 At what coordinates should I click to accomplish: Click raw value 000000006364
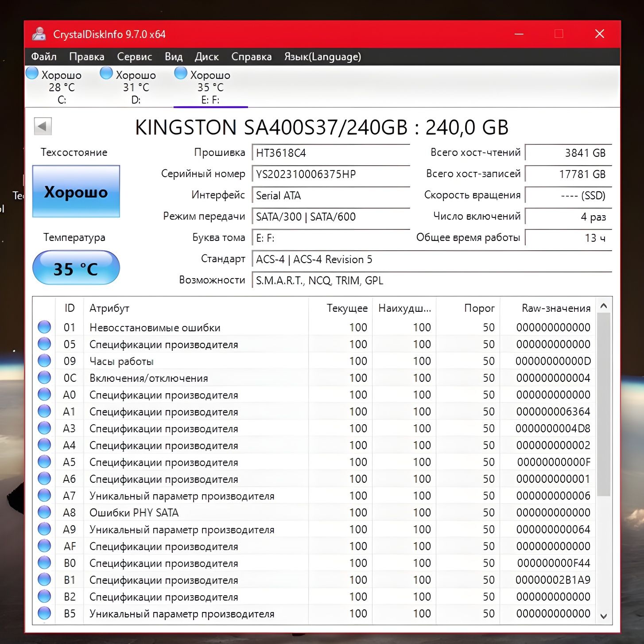553,411
